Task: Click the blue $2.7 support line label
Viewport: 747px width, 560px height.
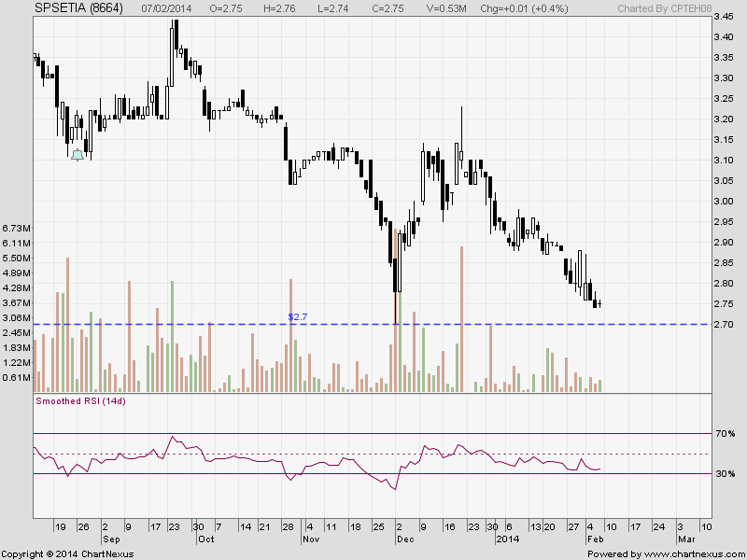Action: 298,316
